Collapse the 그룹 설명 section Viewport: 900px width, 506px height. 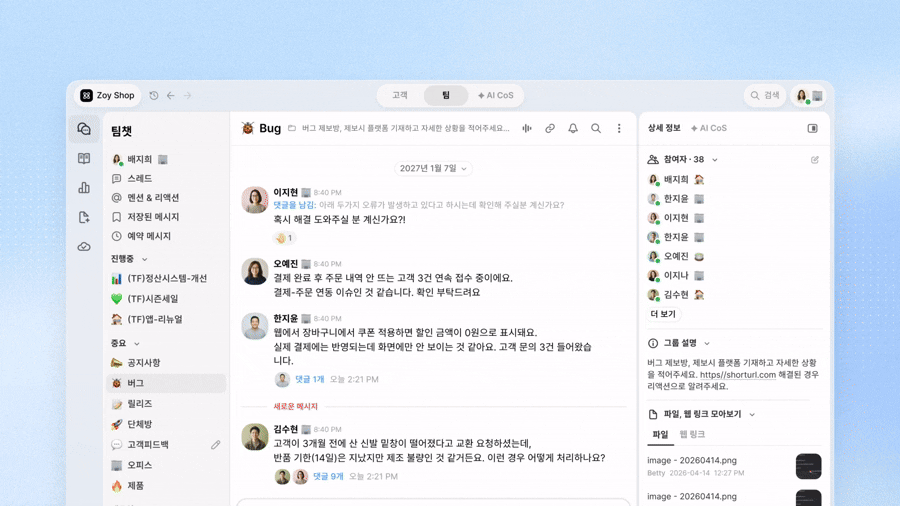tap(679, 343)
